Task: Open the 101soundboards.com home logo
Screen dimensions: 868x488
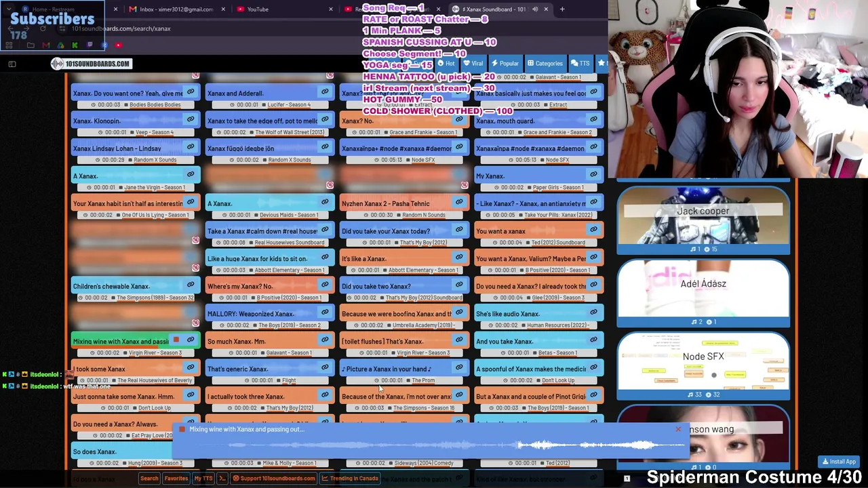Action: (x=91, y=64)
